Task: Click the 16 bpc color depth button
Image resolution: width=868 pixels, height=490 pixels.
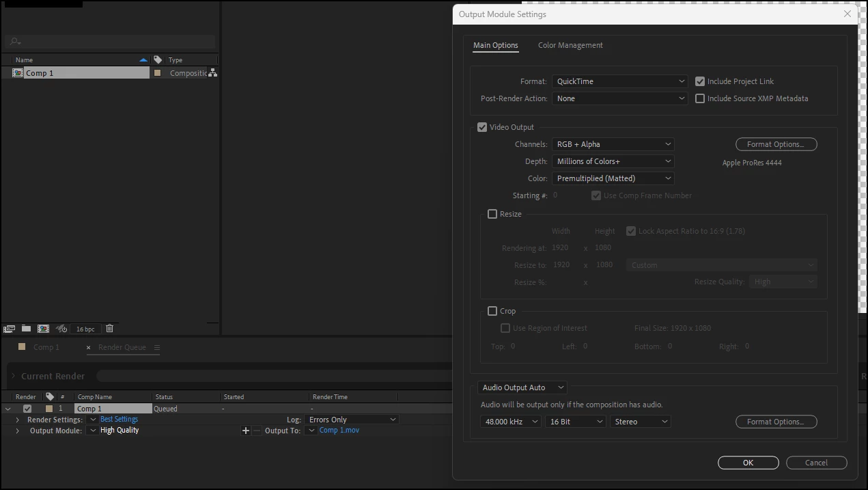Action: pos(85,329)
